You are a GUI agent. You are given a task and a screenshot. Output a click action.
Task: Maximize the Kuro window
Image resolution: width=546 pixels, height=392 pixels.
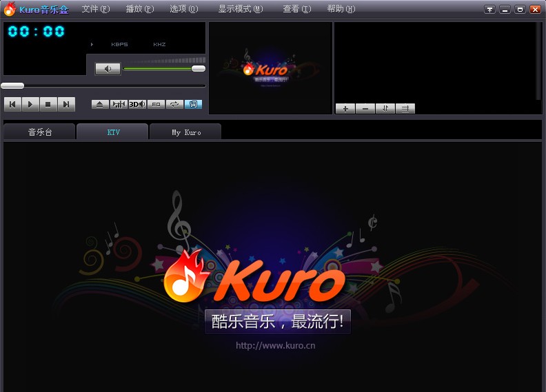pyautogui.click(x=520, y=10)
